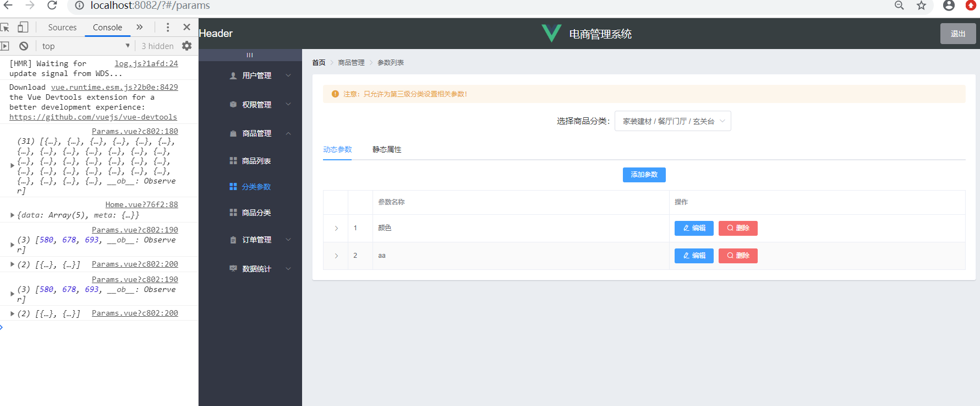The height and width of the screenshot is (406, 980).
Task: Delete the 颜色 parameter
Action: (x=738, y=228)
